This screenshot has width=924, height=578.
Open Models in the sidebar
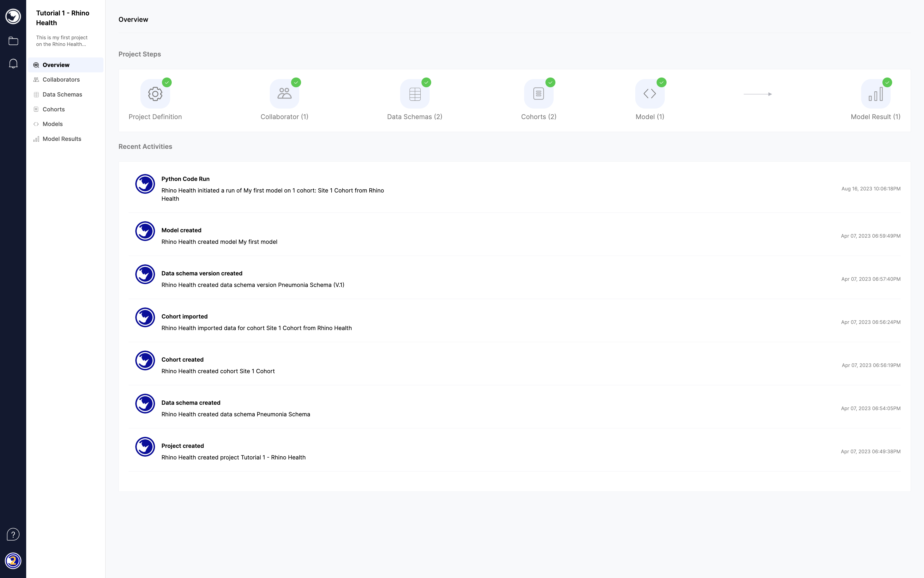pyautogui.click(x=66, y=124)
